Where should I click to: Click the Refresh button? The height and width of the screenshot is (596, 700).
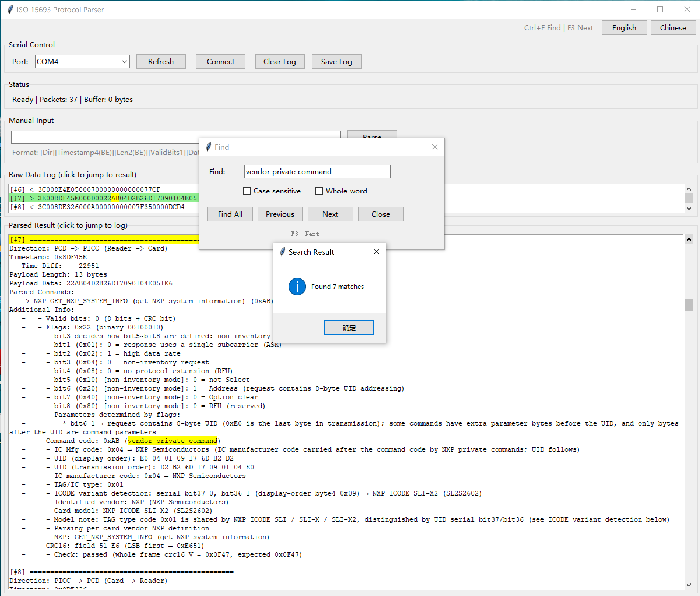tap(161, 61)
